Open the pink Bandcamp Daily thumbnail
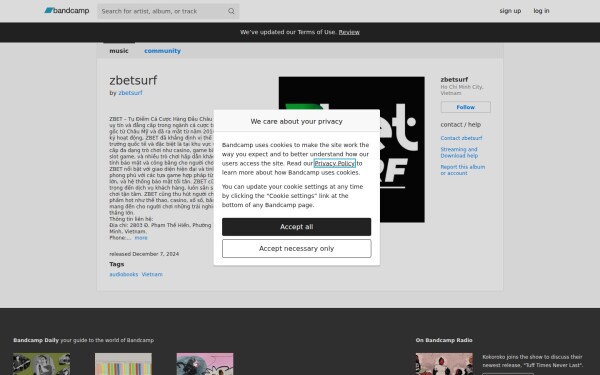This screenshot has width=600, height=375. (205, 364)
